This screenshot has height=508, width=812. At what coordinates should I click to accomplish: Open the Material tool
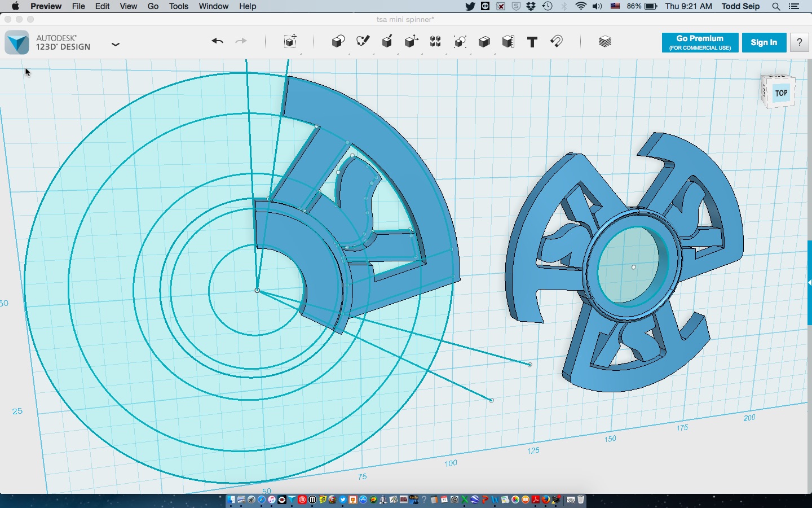pos(605,41)
